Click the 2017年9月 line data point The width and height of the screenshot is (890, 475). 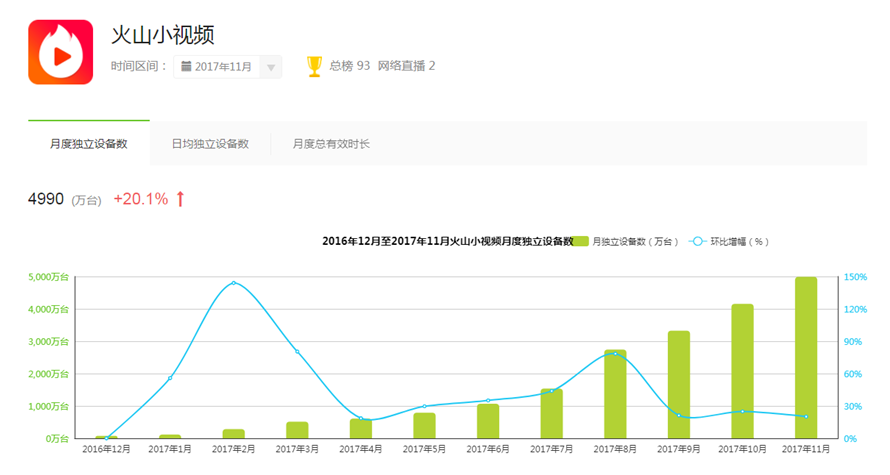coord(679,415)
